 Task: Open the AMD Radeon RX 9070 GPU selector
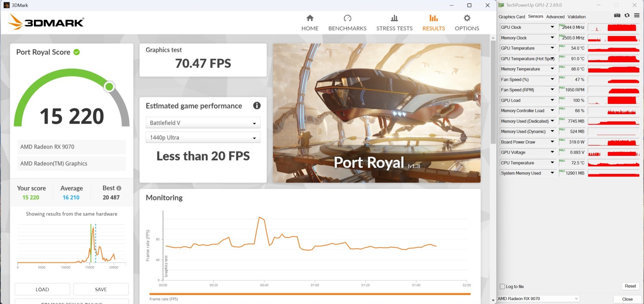pos(538,298)
